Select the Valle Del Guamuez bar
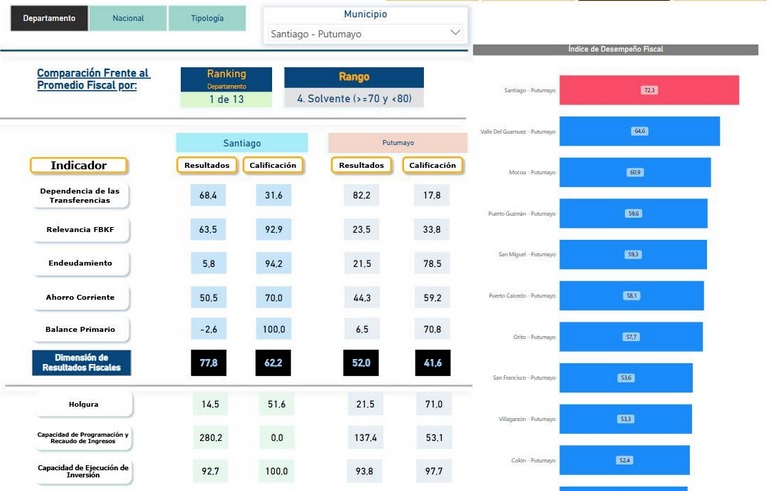This screenshot has height=491, width=776. (639, 131)
